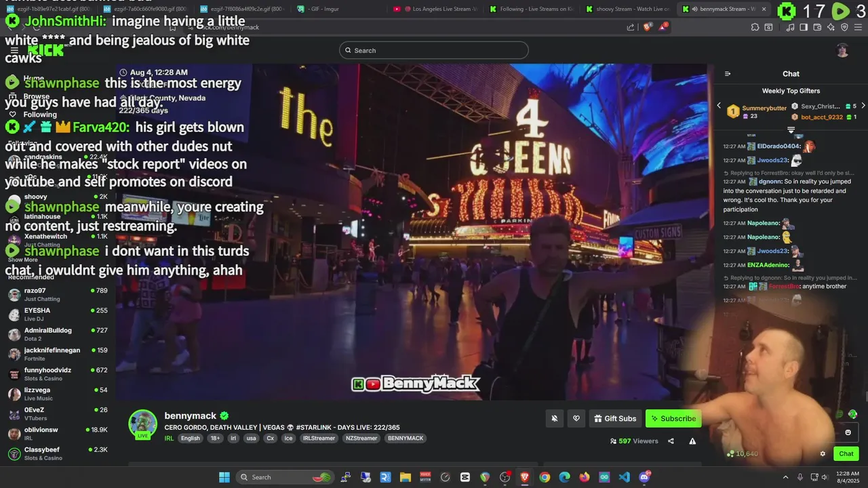The image size is (868, 488).
Task: Open Brave VPN shield icon
Action: click(x=844, y=27)
